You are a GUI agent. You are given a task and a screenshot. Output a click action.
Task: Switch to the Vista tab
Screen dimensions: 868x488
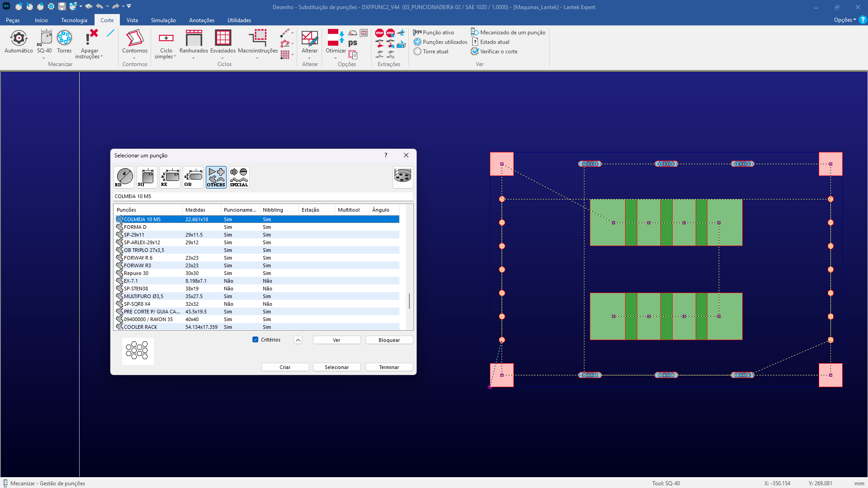coord(132,20)
